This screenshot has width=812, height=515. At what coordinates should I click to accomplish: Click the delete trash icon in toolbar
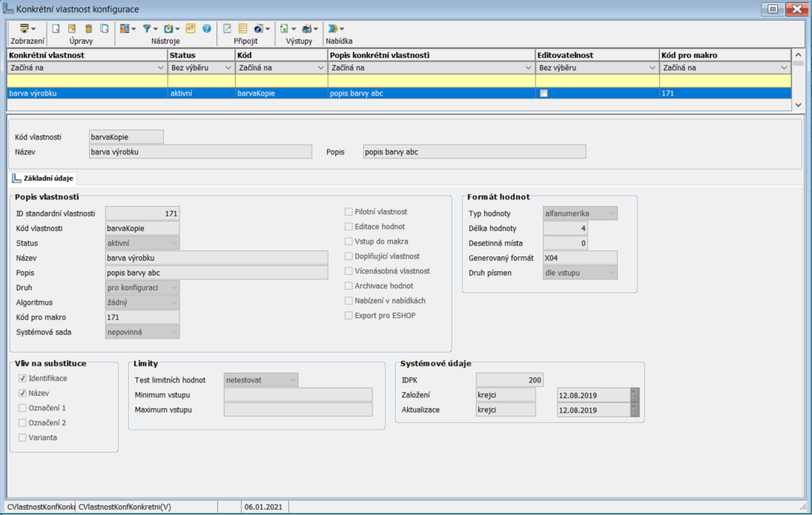88,29
